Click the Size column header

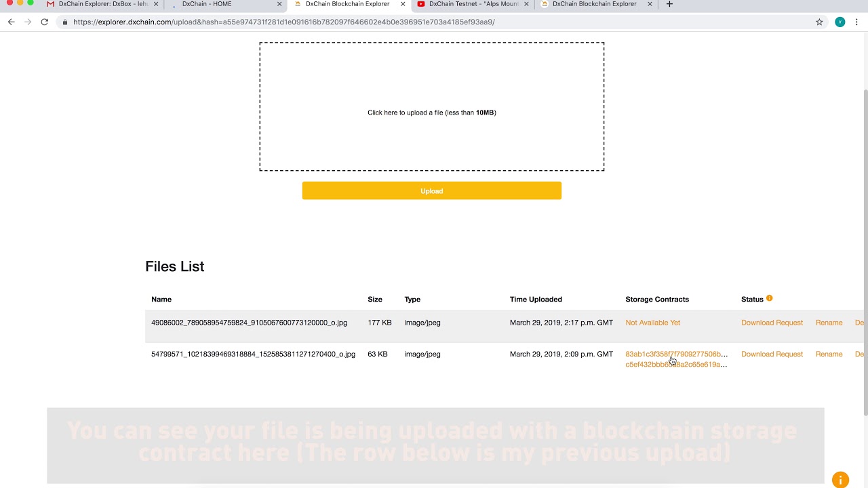[375, 299]
